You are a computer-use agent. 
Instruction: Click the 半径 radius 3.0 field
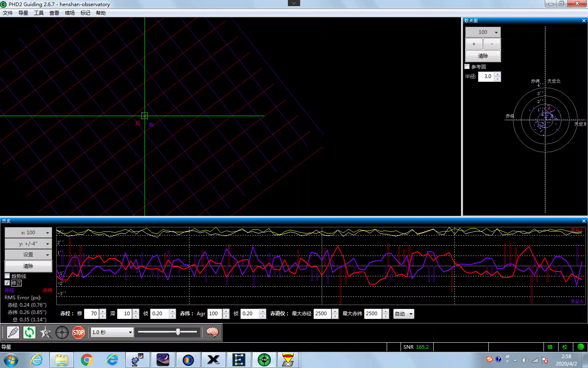[x=486, y=76]
